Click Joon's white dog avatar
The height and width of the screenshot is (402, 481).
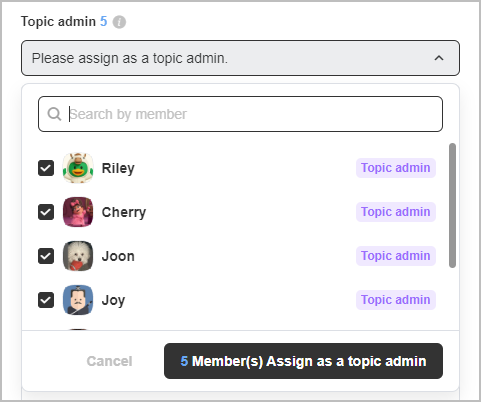(78, 256)
